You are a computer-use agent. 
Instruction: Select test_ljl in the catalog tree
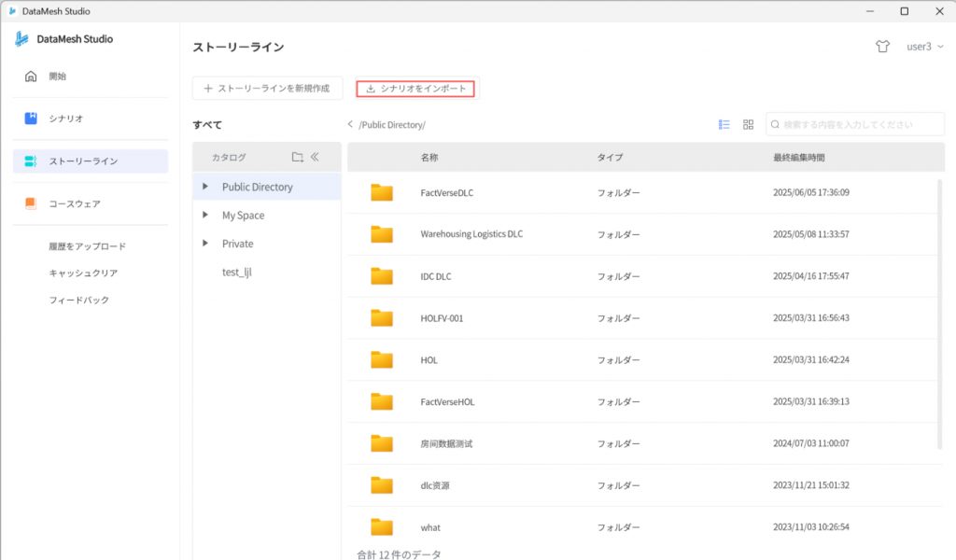coord(237,272)
